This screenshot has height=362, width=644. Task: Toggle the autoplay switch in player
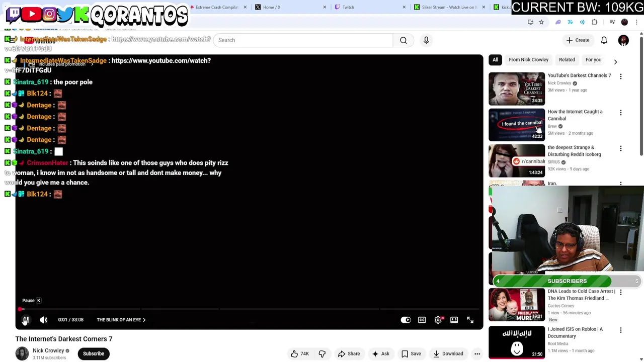tap(406, 320)
